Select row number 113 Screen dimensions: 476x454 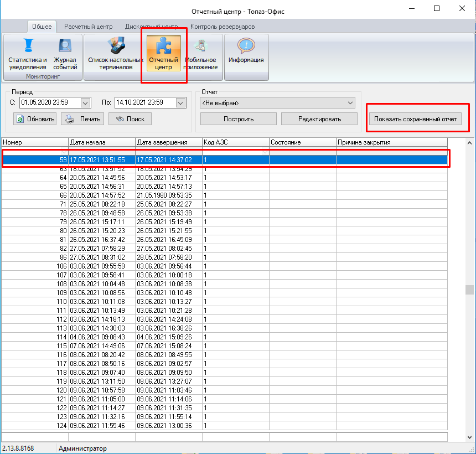point(224,328)
